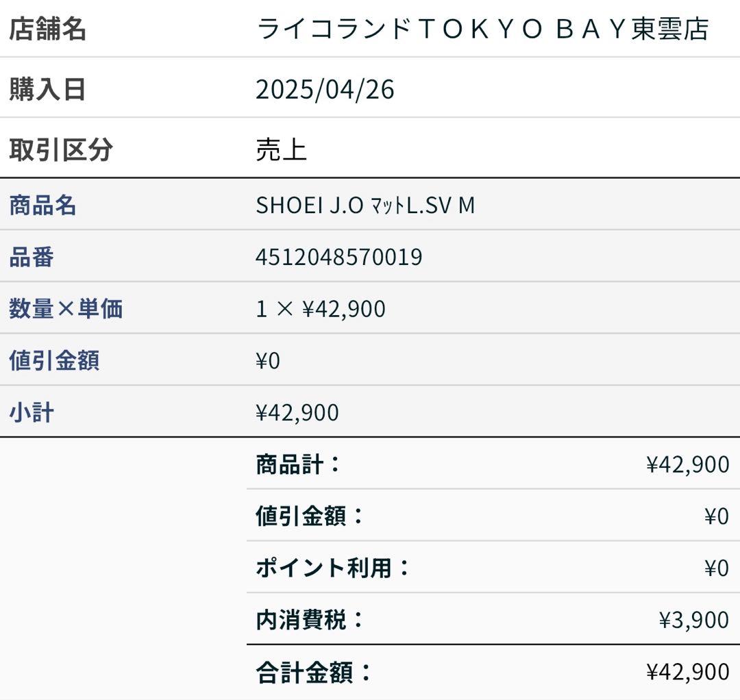Image resolution: width=740 pixels, height=700 pixels.
Task: Click the 合計金額 total label
Action: point(313,672)
